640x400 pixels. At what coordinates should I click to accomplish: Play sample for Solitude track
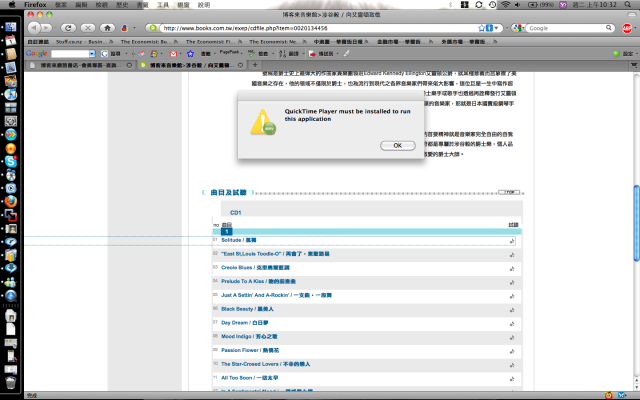[511, 241]
